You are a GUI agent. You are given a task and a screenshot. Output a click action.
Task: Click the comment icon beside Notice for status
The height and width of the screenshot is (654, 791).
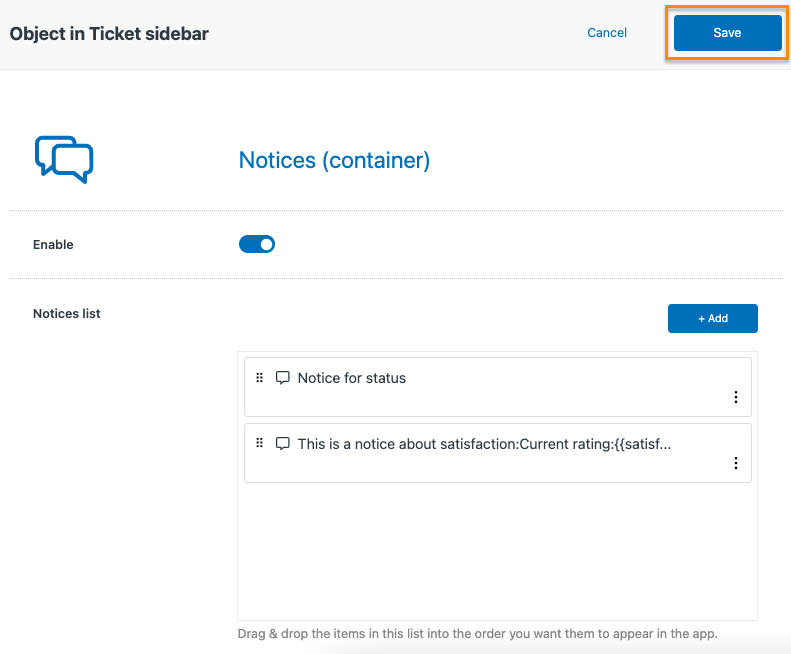(x=282, y=377)
